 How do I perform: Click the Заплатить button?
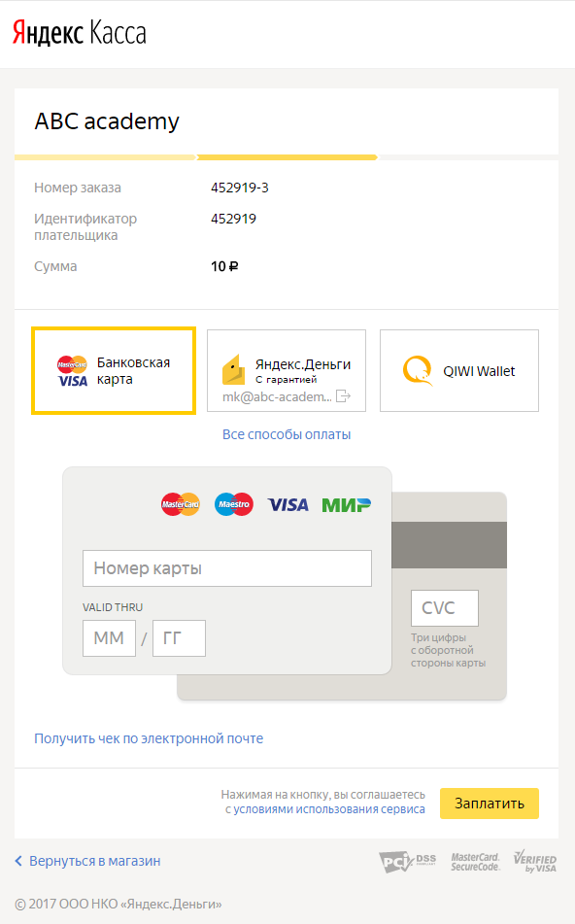[490, 804]
